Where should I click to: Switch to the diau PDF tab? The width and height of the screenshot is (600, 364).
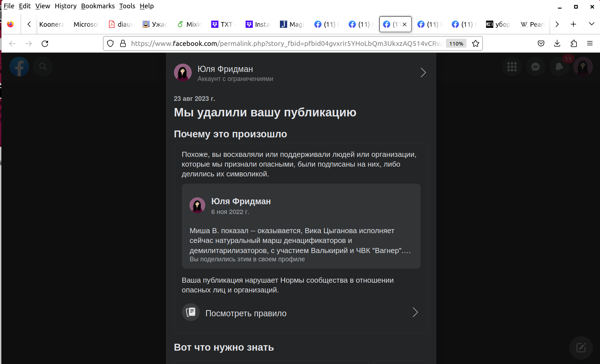point(121,24)
